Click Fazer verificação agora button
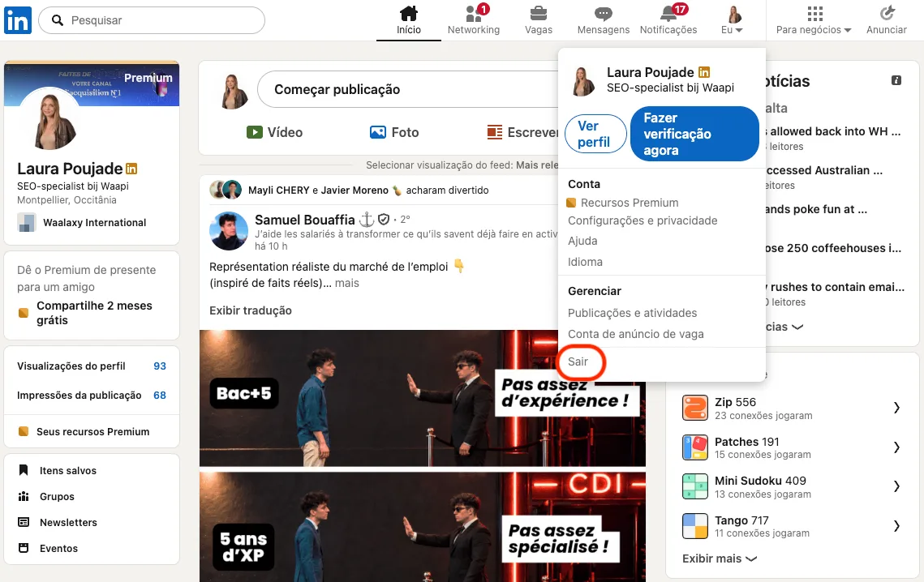924x582 pixels. 694,134
